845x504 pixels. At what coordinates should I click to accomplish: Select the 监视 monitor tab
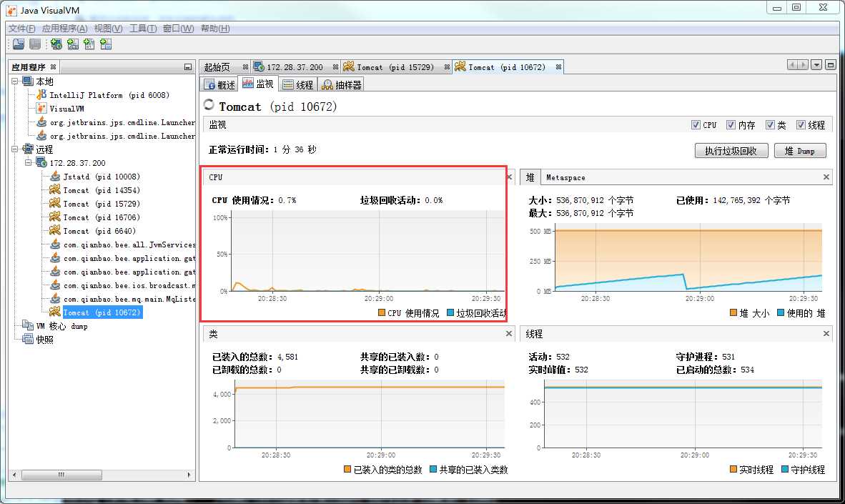point(258,84)
